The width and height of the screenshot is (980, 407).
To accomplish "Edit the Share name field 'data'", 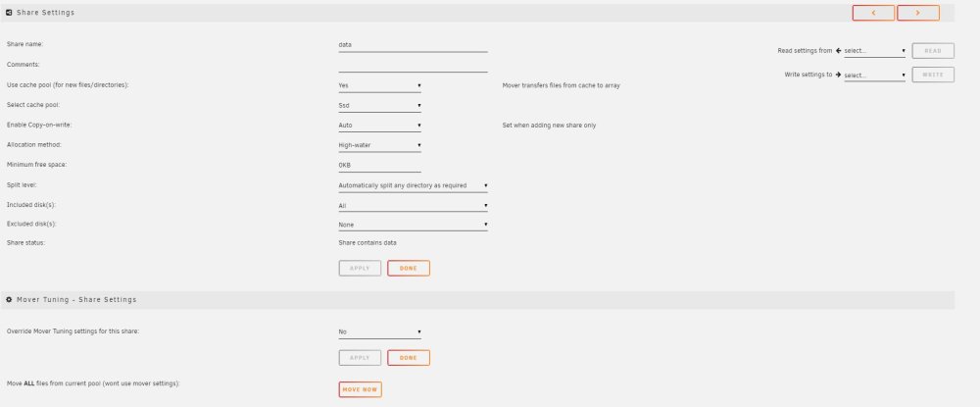I will pyautogui.click(x=413, y=45).
